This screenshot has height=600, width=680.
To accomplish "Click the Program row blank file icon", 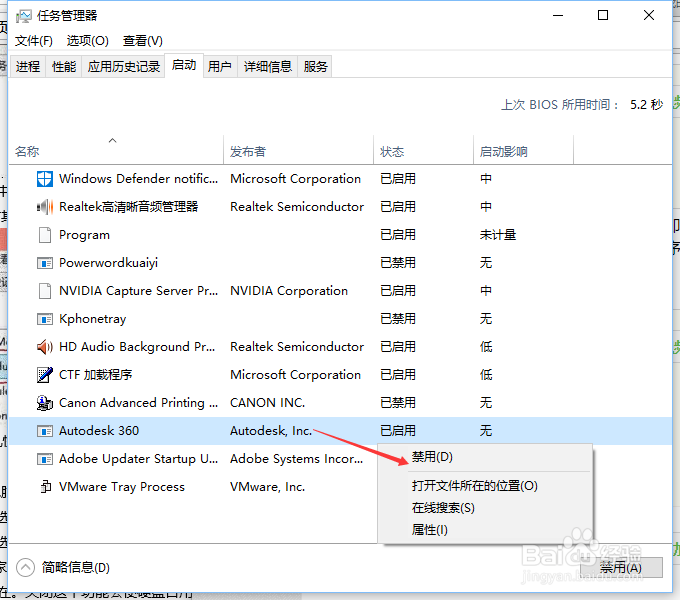I will pyautogui.click(x=45, y=235).
